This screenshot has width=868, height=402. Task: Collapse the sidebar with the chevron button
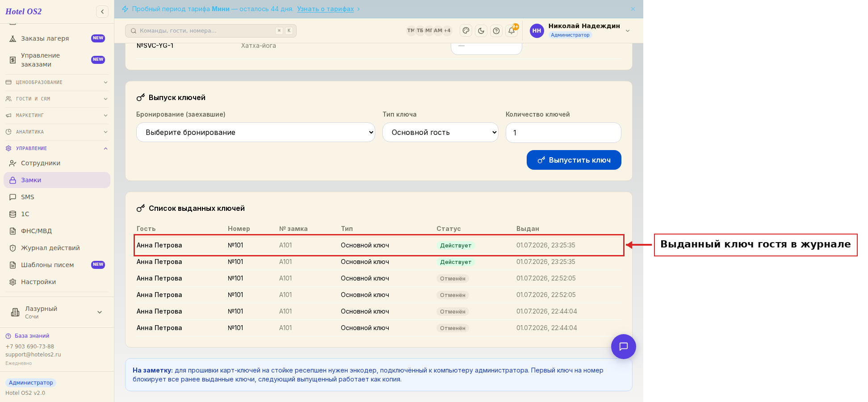102,12
